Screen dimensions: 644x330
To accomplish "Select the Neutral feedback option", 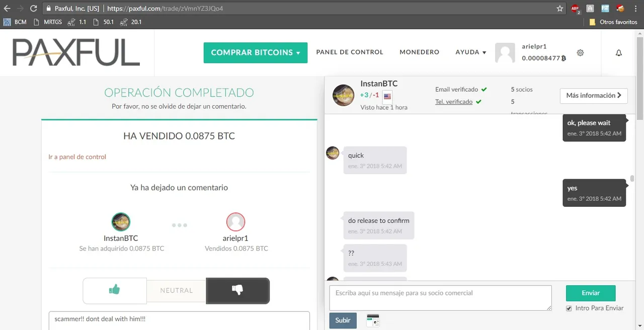I will click(x=177, y=290).
